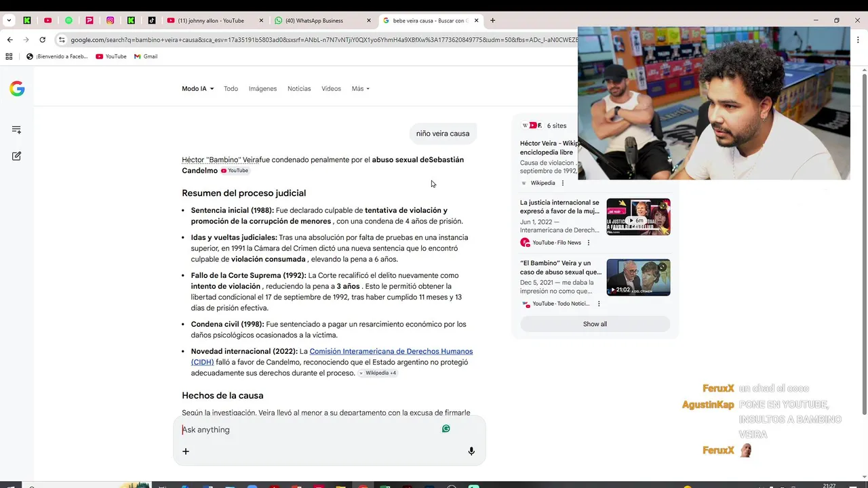
Task: Play the 21:02 video thumbnail
Action: pyautogui.click(x=638, y=277)
